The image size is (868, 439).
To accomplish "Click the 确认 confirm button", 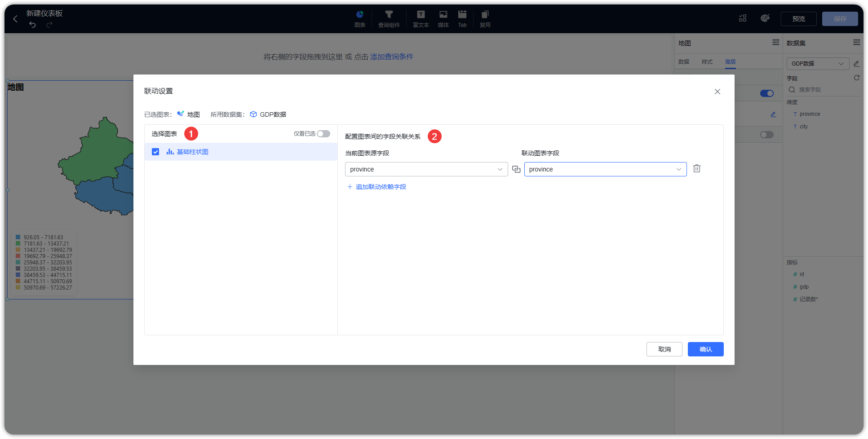I will 705,349.
